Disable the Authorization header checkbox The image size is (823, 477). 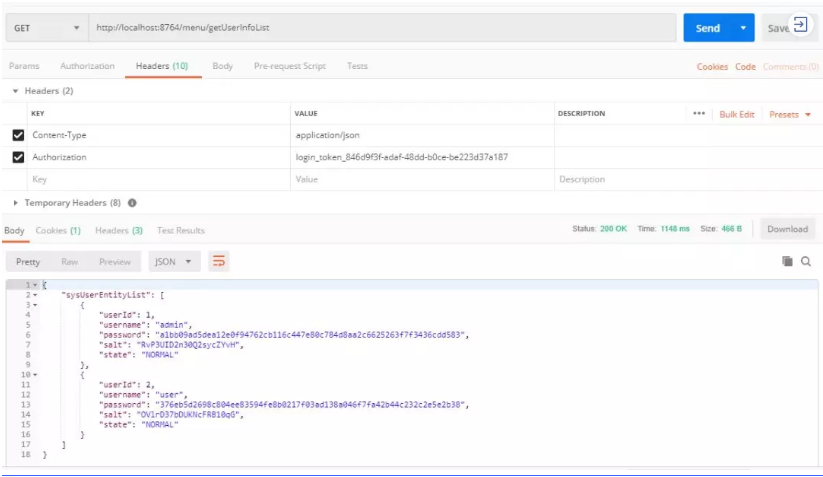pyautogui.click(x=18, y=157)
